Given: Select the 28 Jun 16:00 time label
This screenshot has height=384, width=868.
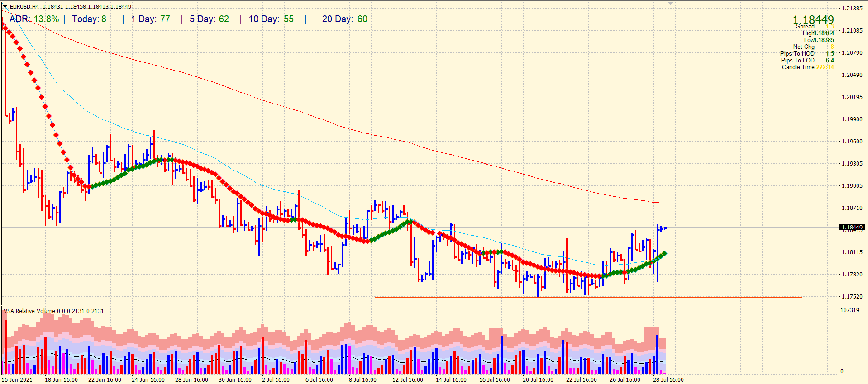Looking at the screenshot, I should coord(191,380).
